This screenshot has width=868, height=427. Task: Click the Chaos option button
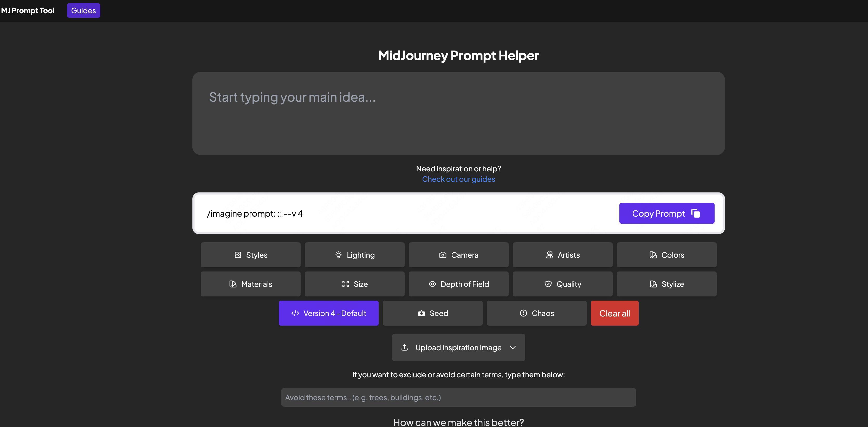[x=536, y=313]
